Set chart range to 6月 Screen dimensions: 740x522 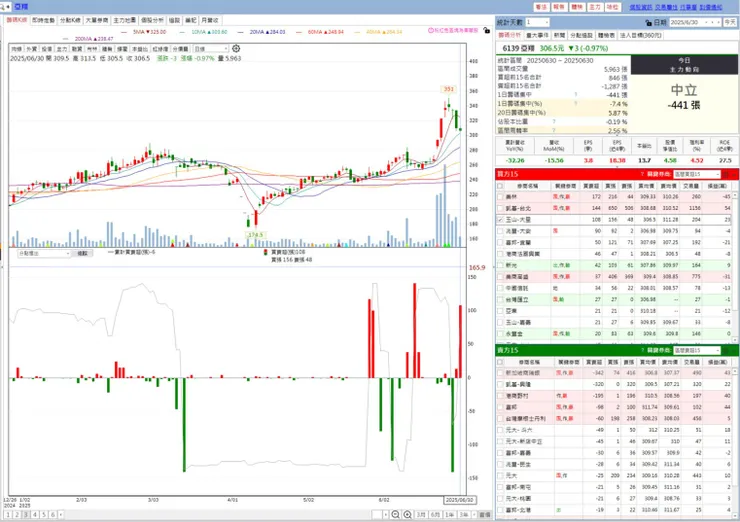435,514
